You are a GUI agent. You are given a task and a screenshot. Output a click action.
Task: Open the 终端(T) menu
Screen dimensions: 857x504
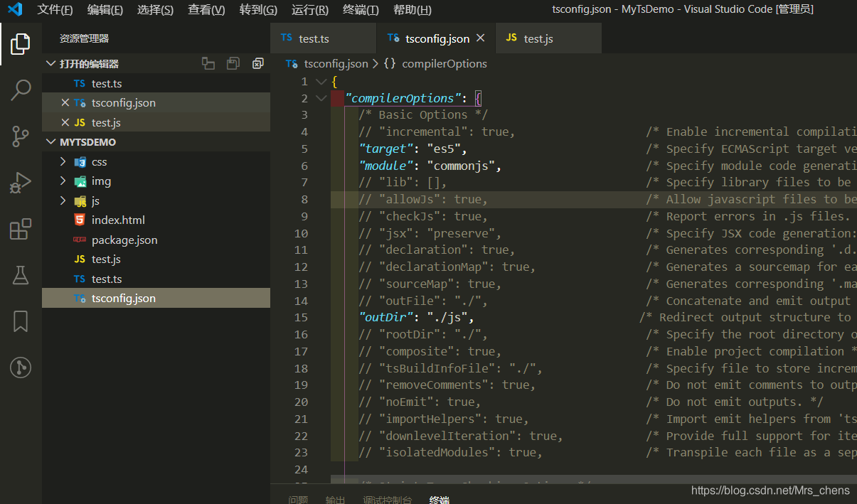pyautogui.click(x=361, y=10)
